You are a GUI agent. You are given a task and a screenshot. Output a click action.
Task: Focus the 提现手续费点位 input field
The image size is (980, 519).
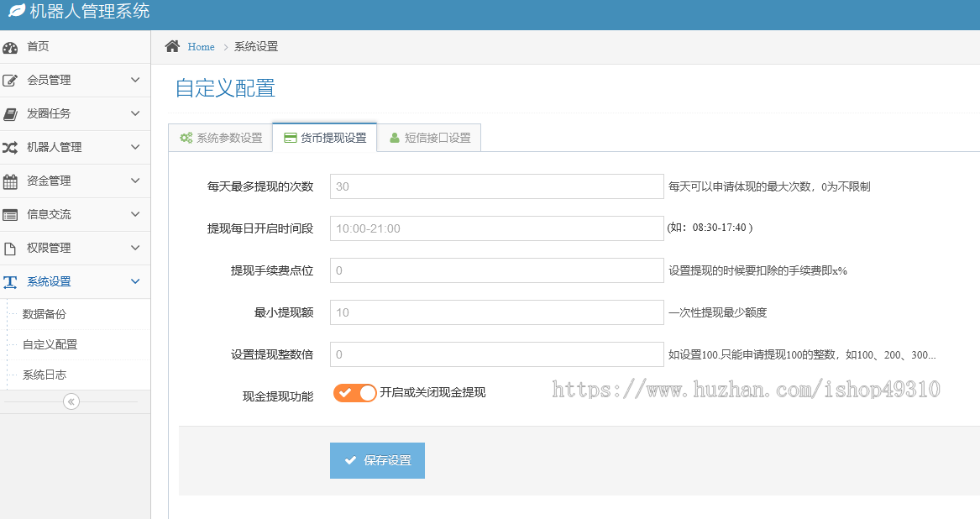(497, 270)
